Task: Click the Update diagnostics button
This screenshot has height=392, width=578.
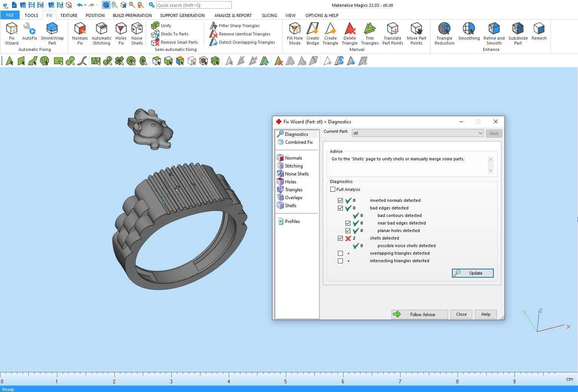Action: pos(473,273)
